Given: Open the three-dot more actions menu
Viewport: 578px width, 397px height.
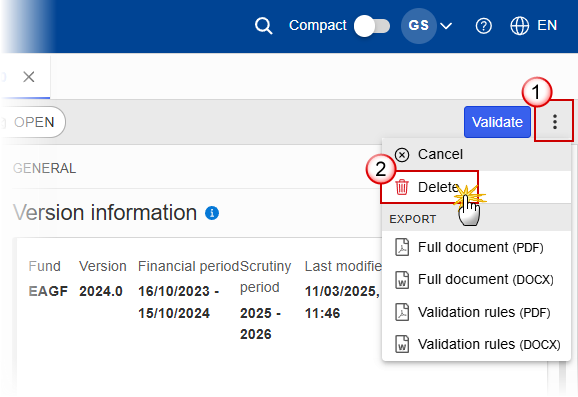Looking at the screenshot, I should tap(554, 122).
